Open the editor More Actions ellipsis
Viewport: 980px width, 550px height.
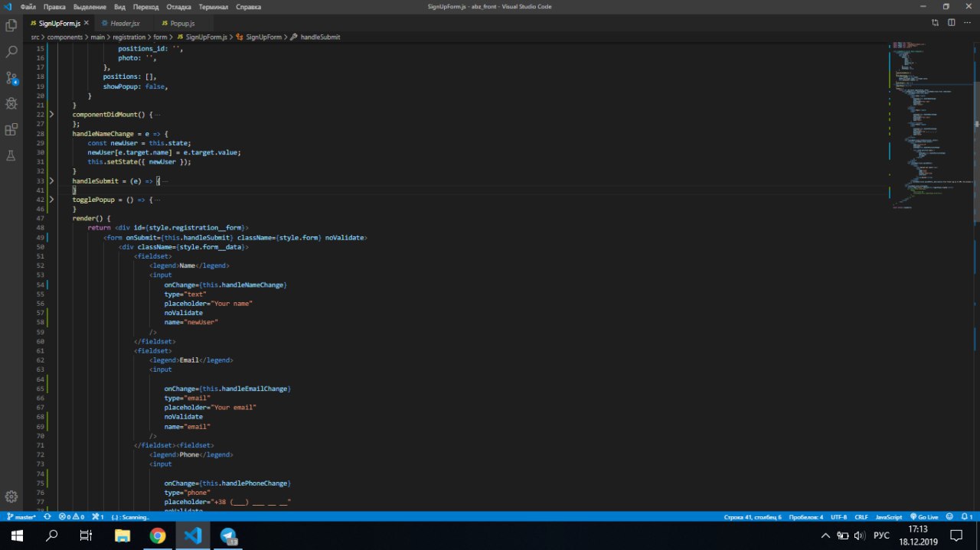(969, 24)
